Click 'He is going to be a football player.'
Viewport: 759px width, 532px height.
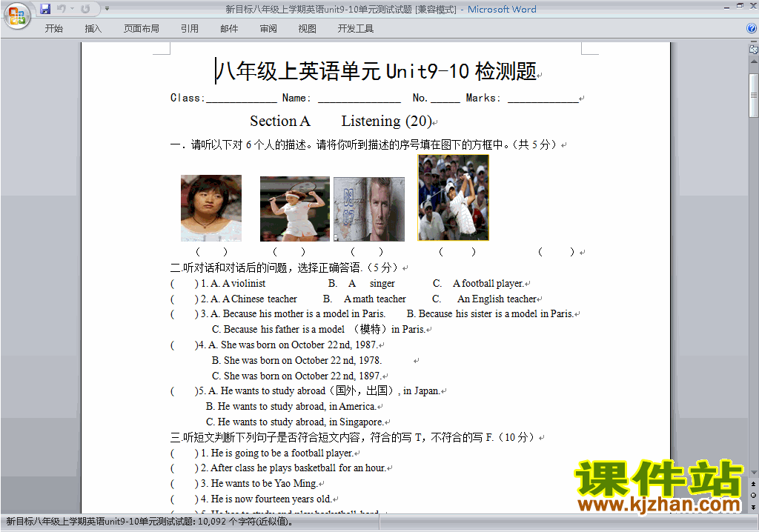click(x=282, y=453)
